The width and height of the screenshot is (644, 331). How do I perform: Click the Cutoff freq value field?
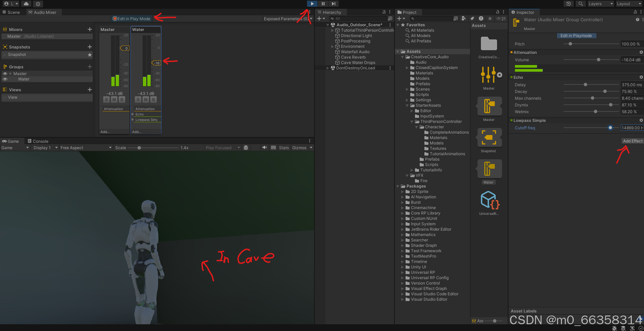point(632,128)
